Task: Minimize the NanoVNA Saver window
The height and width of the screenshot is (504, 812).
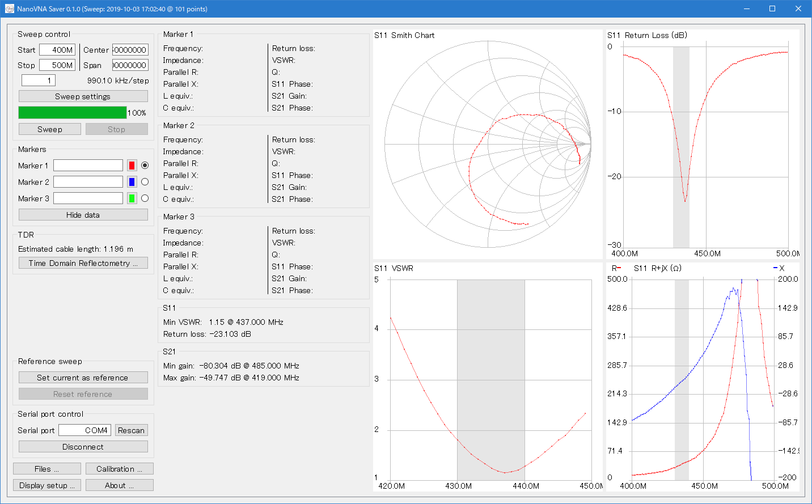Action: point(747,9)
